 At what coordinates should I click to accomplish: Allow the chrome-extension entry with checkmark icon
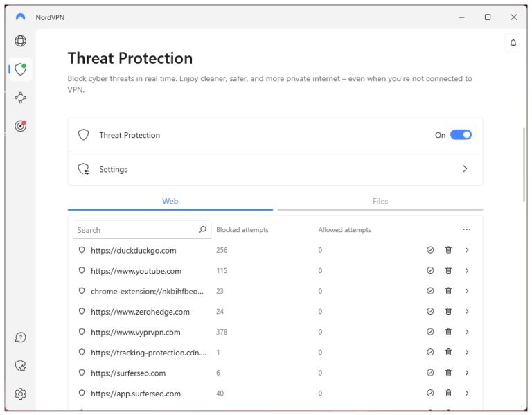point(430,291)
